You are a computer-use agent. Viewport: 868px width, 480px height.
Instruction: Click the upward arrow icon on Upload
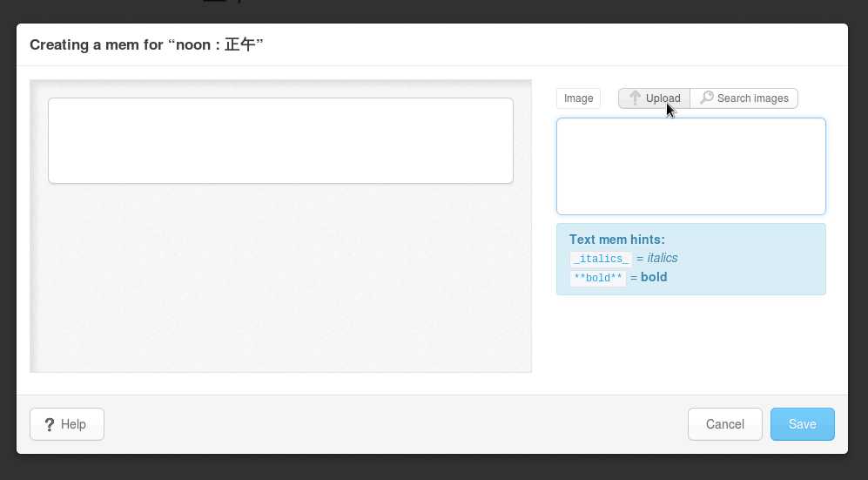[635, 98]
